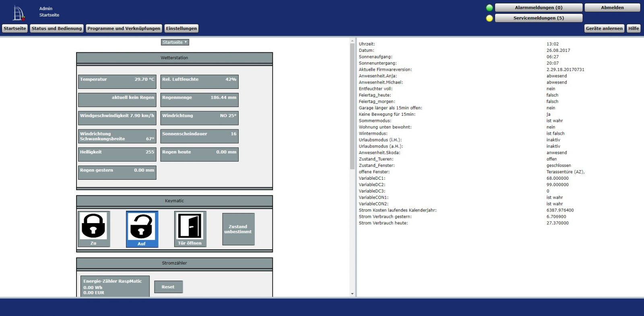Go to the Einstellungen menu
644x316 pixels.
click(182, 29)
